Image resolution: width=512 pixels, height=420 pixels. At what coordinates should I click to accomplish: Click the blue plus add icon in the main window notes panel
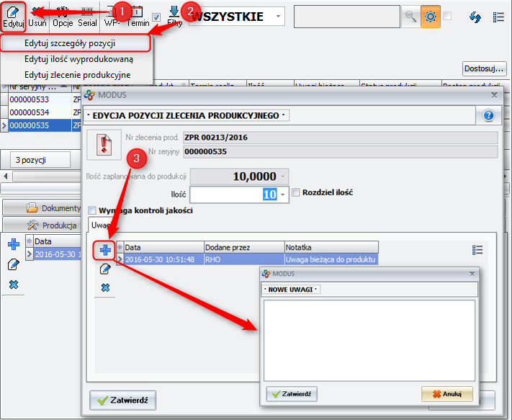(x=14, y=244)
